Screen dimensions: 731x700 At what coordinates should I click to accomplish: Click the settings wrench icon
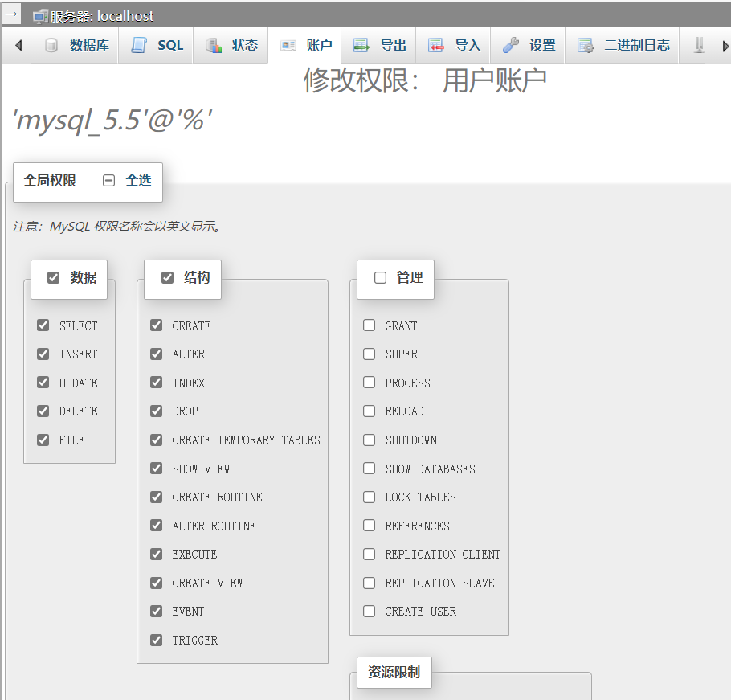coord(511,46)
